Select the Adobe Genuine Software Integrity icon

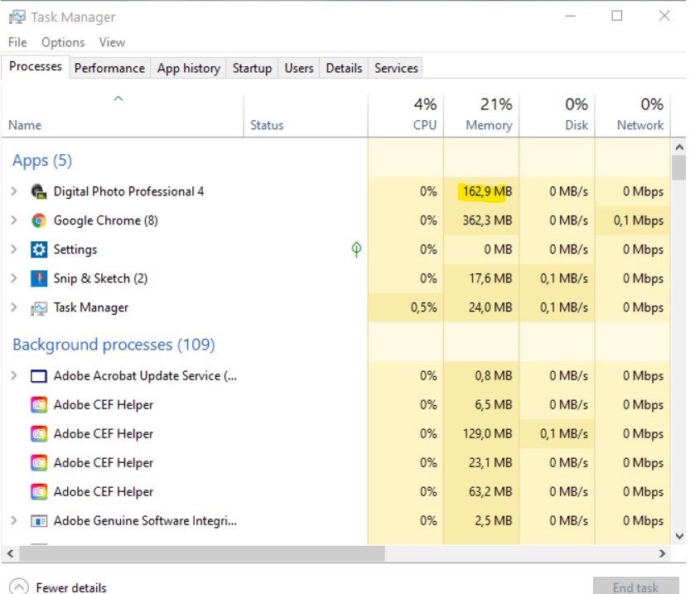39,521
